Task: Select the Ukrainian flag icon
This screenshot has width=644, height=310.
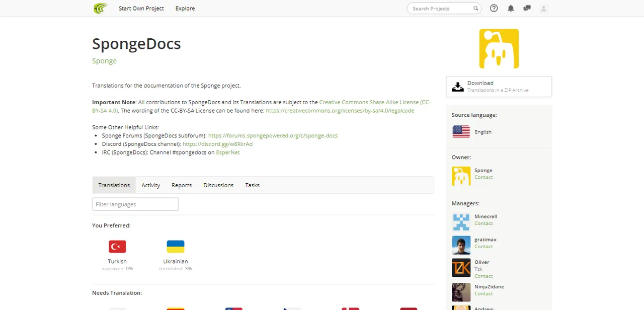Action: point(176,247)
